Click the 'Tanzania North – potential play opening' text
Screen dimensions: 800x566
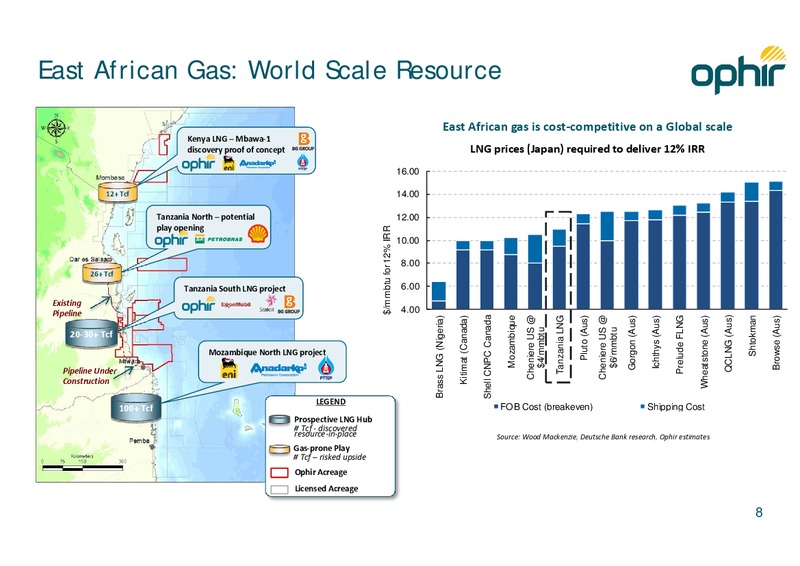click(206, 222)
